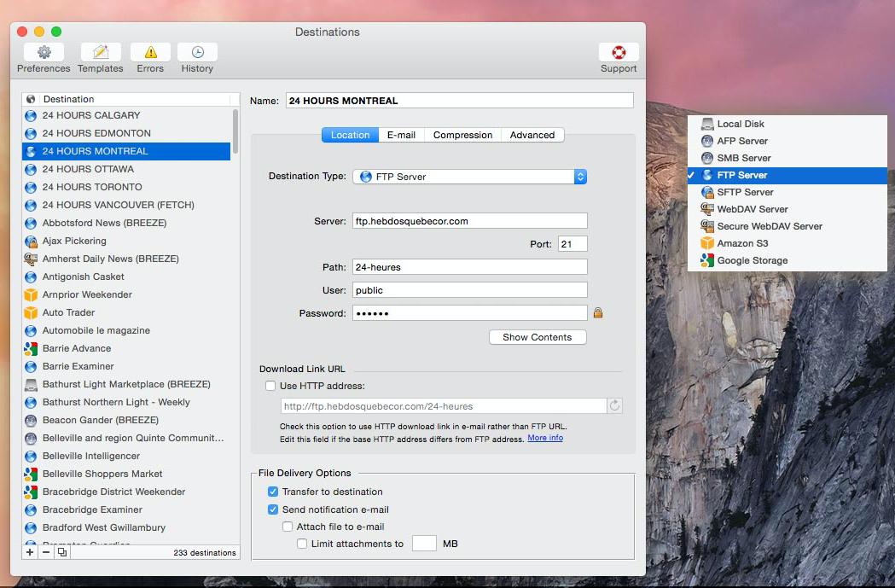Open the Templates toolbar icon
This screenshot has width=895, height=588.
coord(101,52)
